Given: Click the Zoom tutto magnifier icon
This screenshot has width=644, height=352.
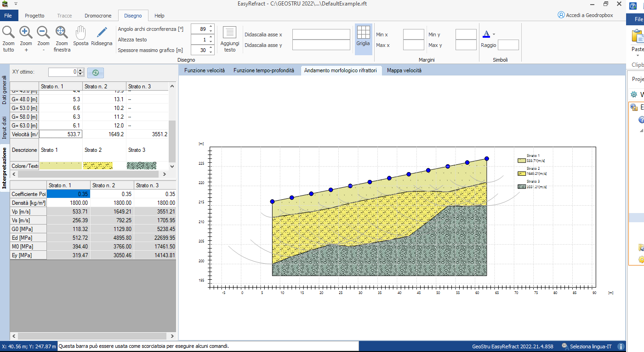Looking at the screenshot, I should point(8,32).
